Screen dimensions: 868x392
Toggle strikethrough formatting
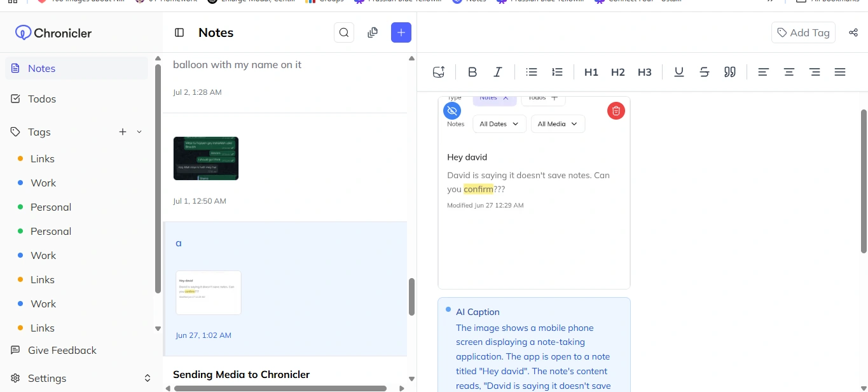click(705, 72)
